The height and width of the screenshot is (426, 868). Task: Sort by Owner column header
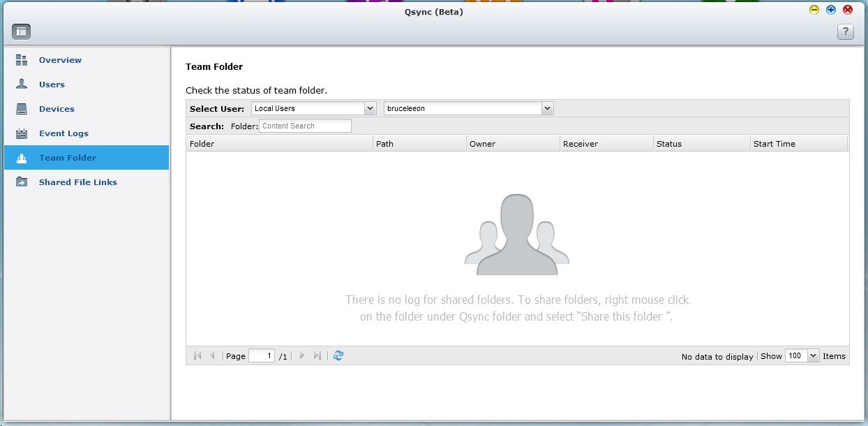click(x=513, y=144)
